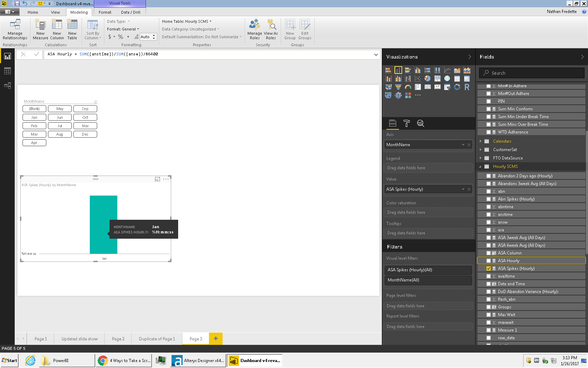Click the Fields search box
Viewport: 588px width, 368px height.
(531, 73)
